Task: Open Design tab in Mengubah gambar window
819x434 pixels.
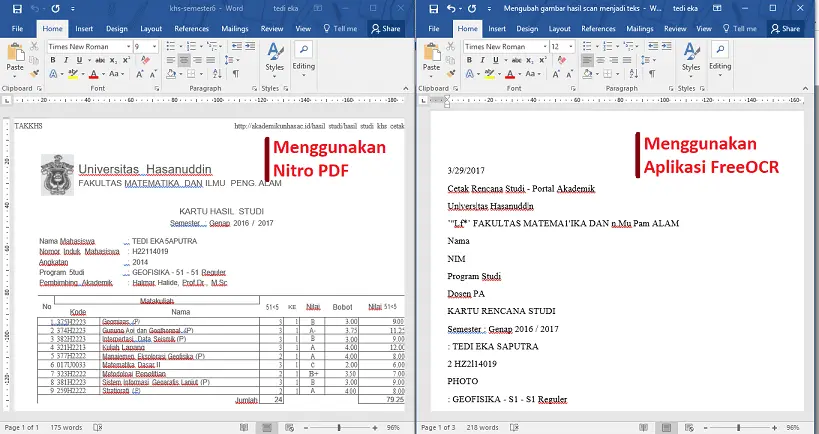Action: point(527,29)
